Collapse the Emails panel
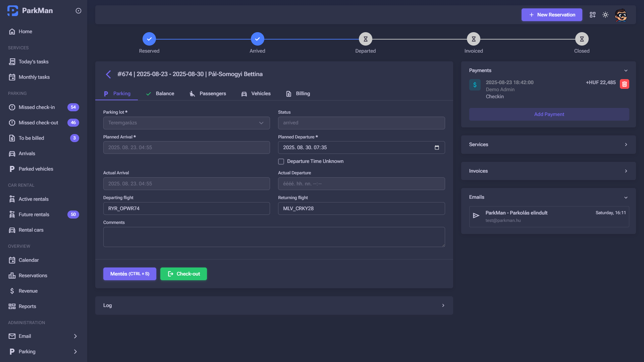 [626, 197]
